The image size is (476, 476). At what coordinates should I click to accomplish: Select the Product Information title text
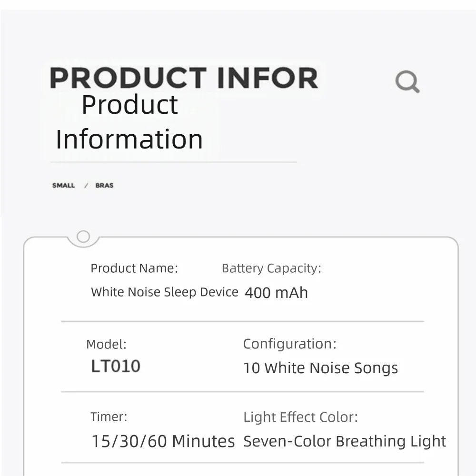pyautogui.click(x=129, y=122)
